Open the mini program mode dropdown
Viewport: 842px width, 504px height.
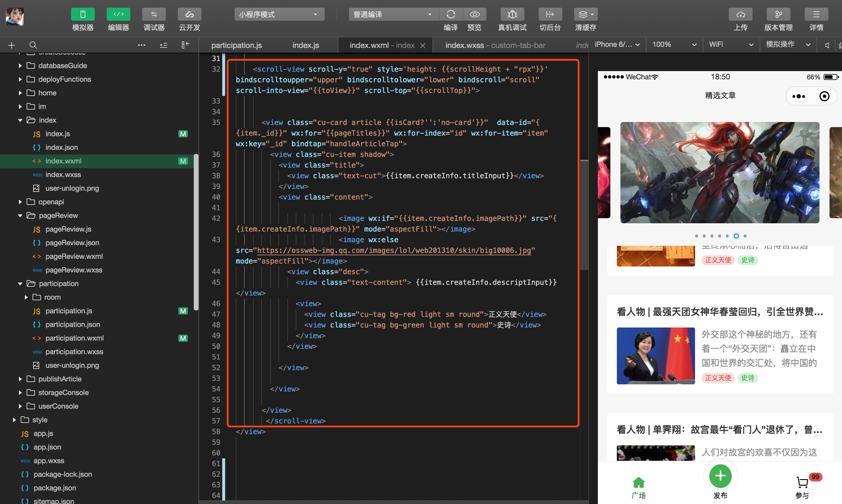pos(279,14)
